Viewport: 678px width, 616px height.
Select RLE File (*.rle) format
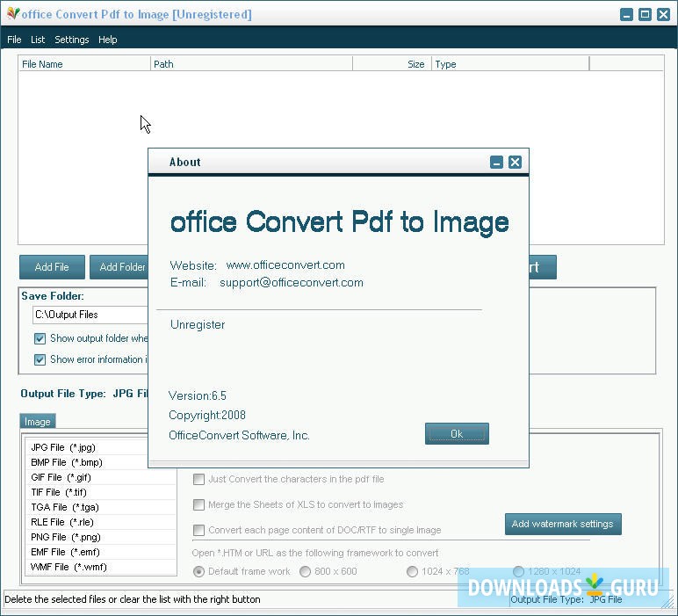pos(101,522)
